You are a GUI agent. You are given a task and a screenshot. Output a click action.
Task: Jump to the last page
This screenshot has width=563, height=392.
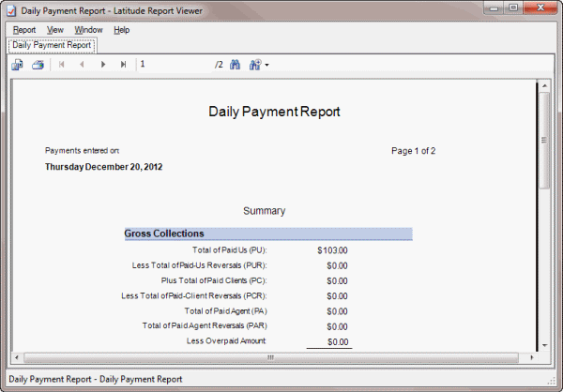click(124, 65)
